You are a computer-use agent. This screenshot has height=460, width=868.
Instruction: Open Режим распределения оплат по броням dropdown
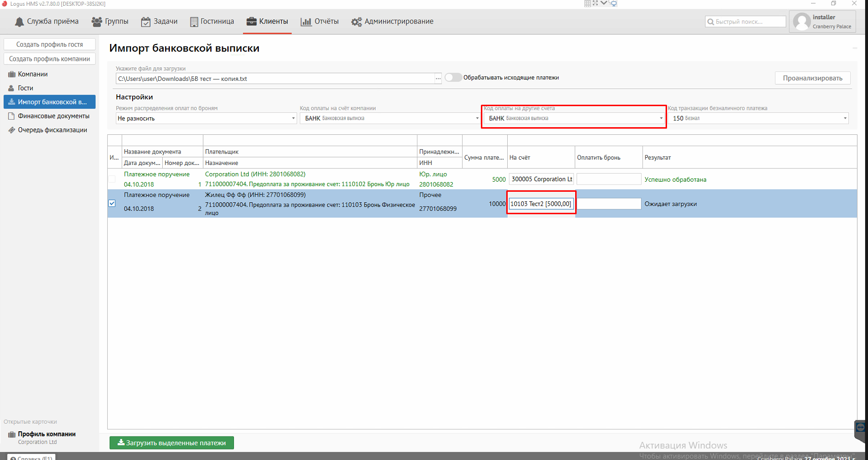pyautogui.click(x=206, y=119)
